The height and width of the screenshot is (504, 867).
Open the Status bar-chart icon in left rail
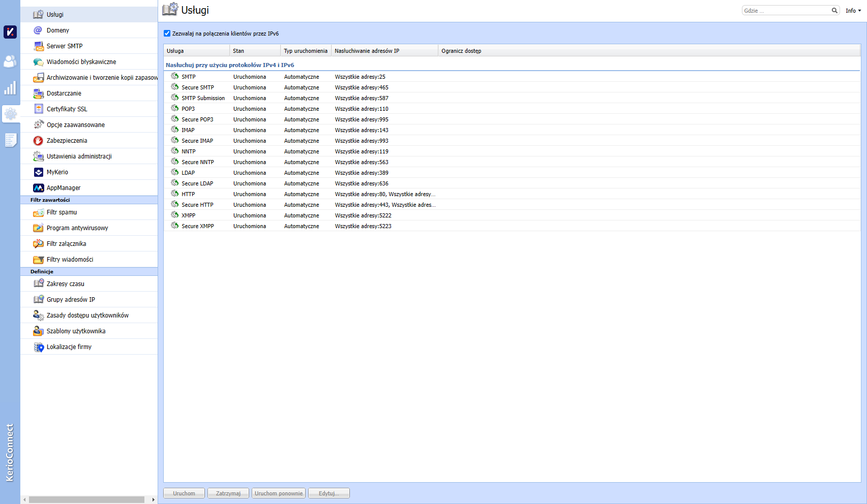[x=10, y=88]
